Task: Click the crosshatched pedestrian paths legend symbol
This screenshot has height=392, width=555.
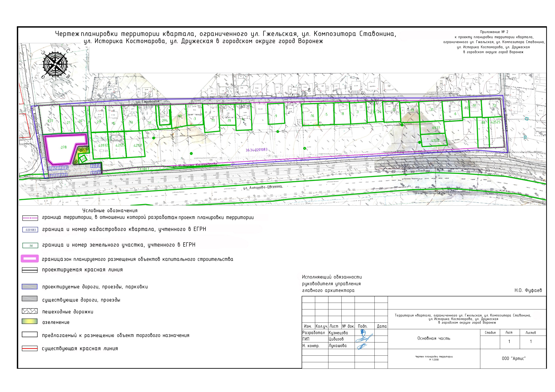Action: click(30, 311)
